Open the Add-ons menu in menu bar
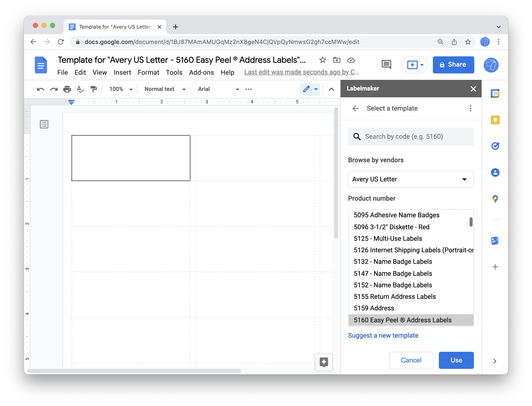This screenshot has height=406, width=532. 201,72
